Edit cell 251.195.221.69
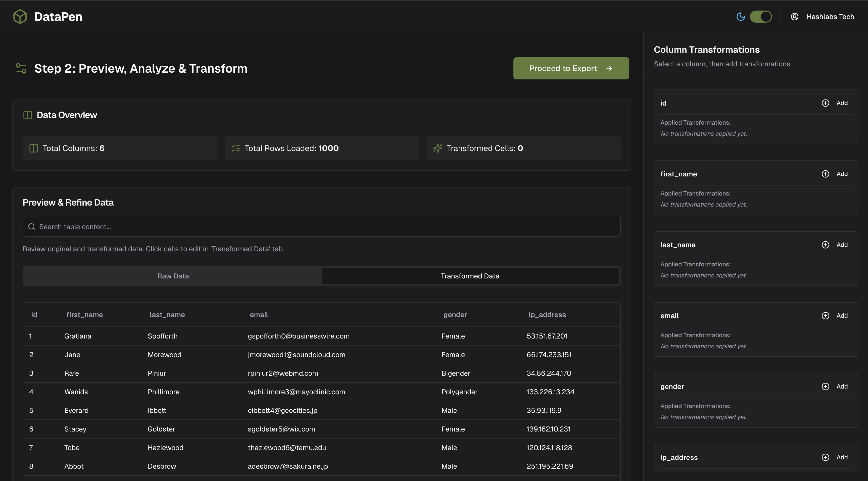 point(550,466)
